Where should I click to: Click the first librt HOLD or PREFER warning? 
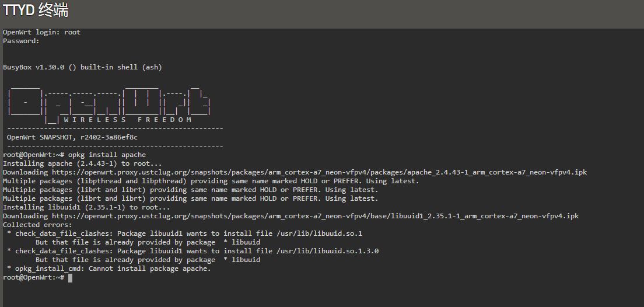[190, 190]
